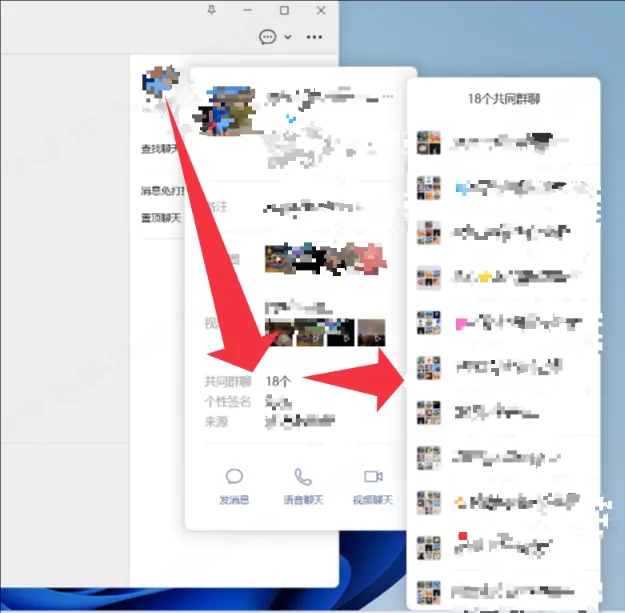The width and height of the screenshot is (625, 613).
Task: Click contact avatar in chat info sidebar
Action: 160,87
